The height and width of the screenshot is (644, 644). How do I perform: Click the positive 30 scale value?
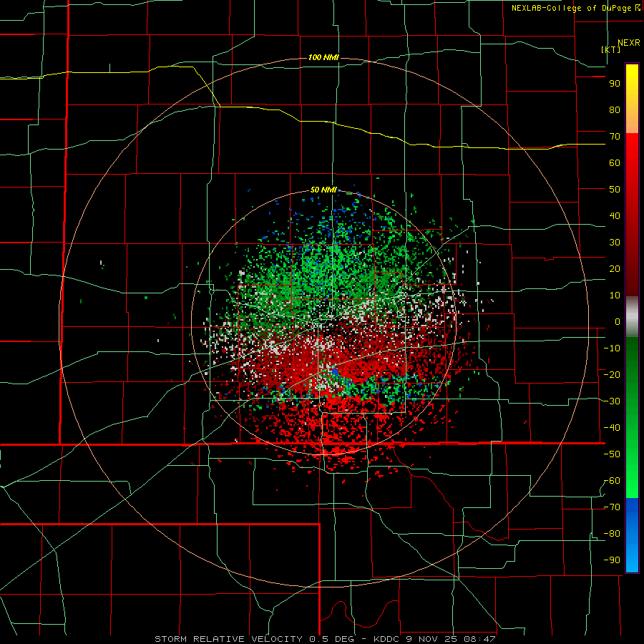[615, 243]
